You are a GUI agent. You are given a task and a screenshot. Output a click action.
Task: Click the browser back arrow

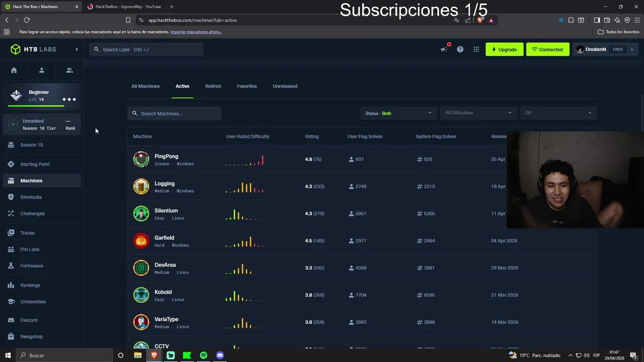pos(7,20)
